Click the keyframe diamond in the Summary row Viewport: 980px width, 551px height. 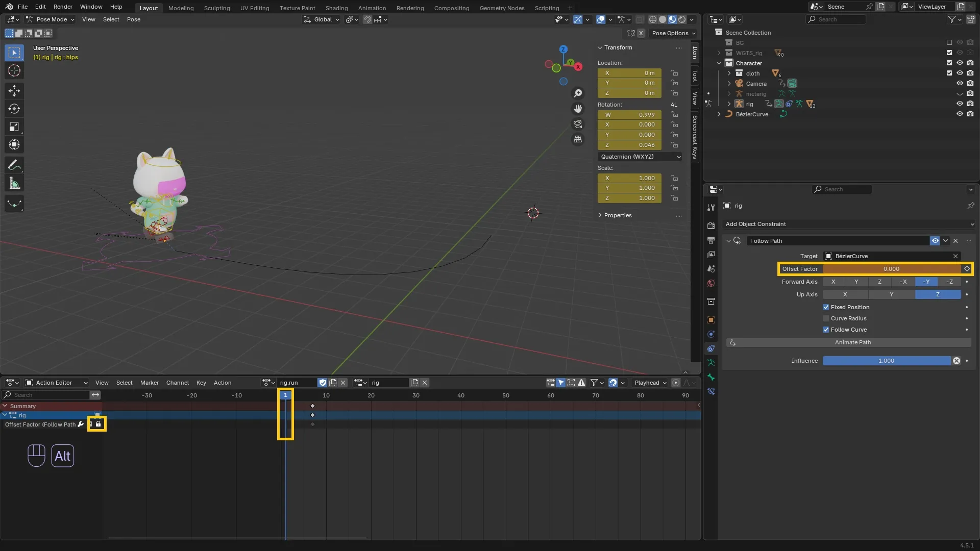(312, 406)
